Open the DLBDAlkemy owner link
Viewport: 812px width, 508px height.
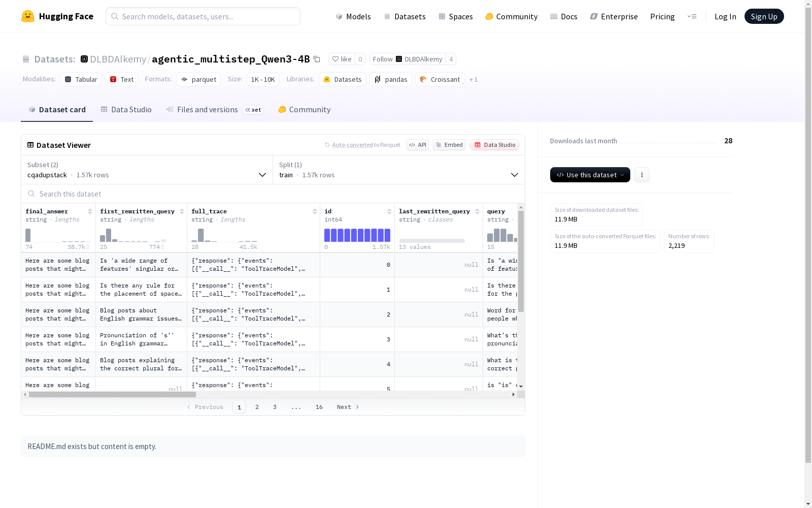point(118,59)
